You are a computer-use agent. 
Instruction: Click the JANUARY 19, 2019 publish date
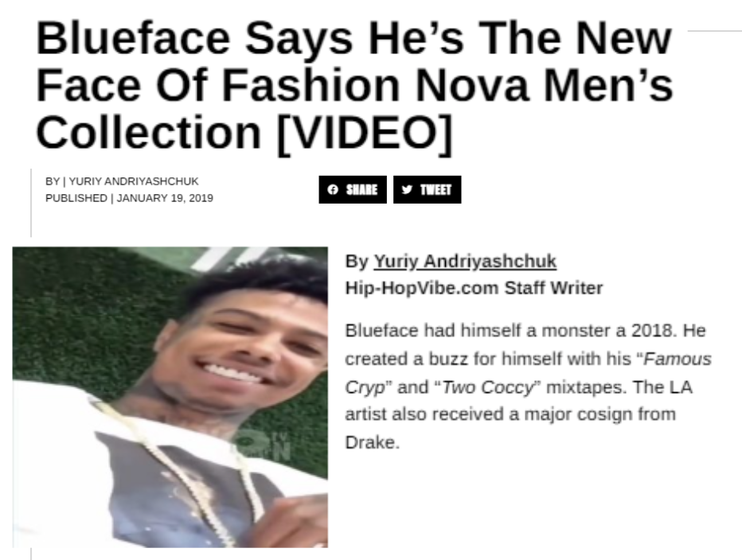(x=165, y=198)
